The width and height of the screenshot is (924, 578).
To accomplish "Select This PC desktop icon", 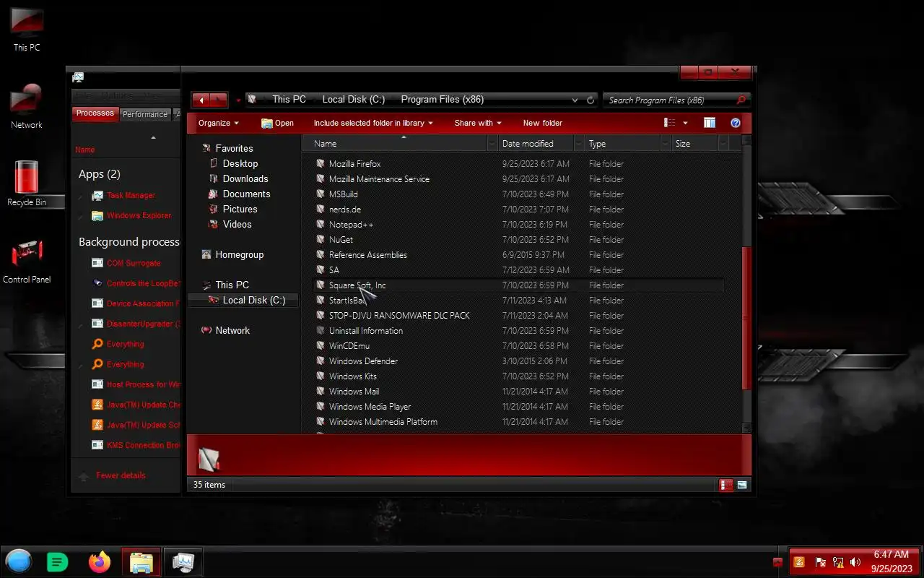I will (x=27, y=30).
